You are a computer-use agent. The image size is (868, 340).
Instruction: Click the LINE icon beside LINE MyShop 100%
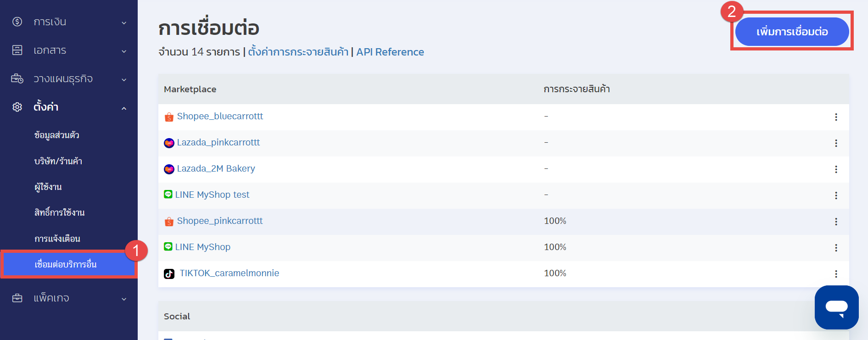(x=168, y=247)
